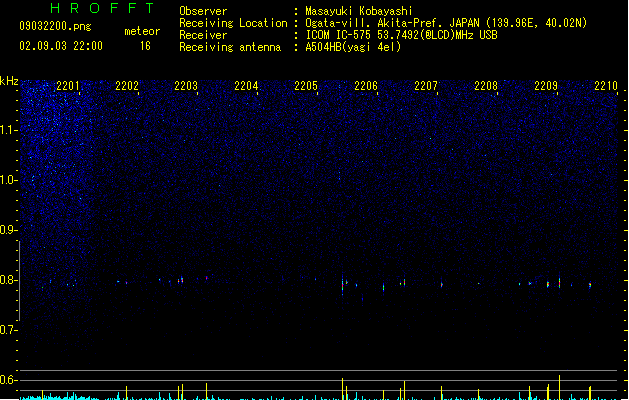This screenshot has height=400, width=629.
Task: Click the Receiving Location label
Action: tap(233, 23)
